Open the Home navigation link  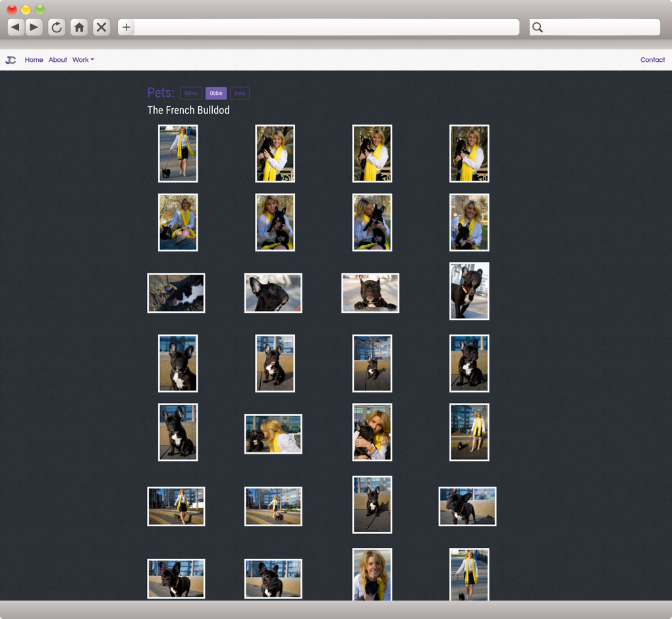(34, 60)
